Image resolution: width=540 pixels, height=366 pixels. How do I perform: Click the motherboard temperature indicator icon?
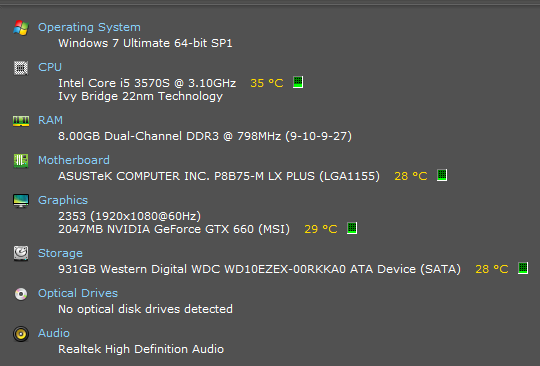pos(442,175)
